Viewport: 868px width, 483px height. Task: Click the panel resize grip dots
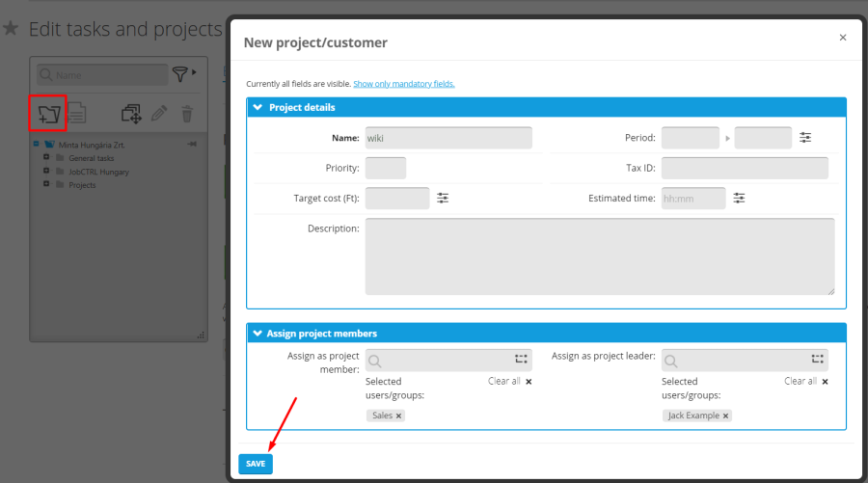tap(201, 335)
